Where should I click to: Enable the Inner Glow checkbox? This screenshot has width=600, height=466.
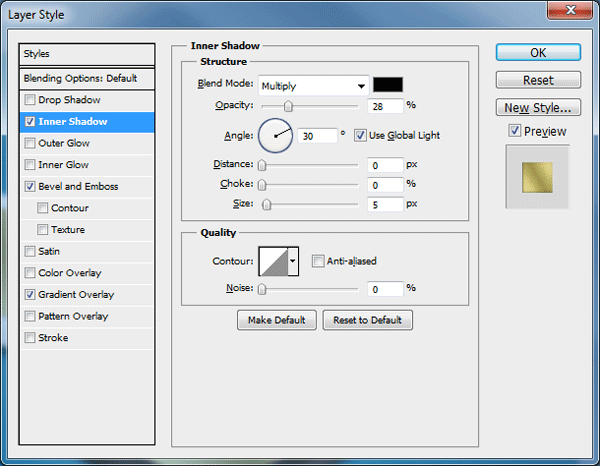click(30, 165)
